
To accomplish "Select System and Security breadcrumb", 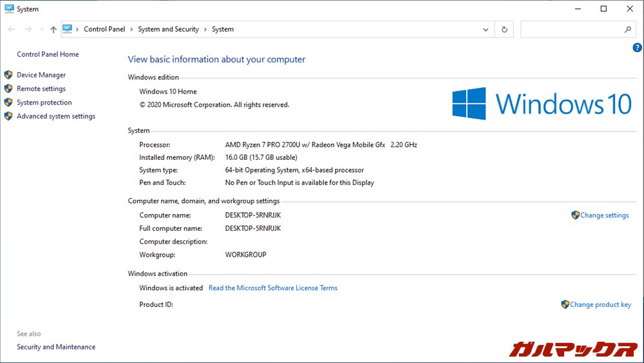I will click(x=169, y=30).
